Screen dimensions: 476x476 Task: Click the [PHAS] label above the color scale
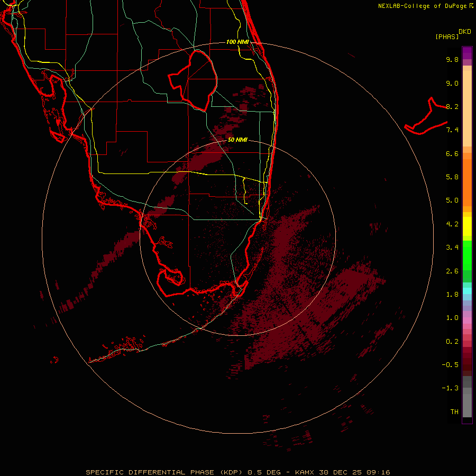click(x=447, y=36)
